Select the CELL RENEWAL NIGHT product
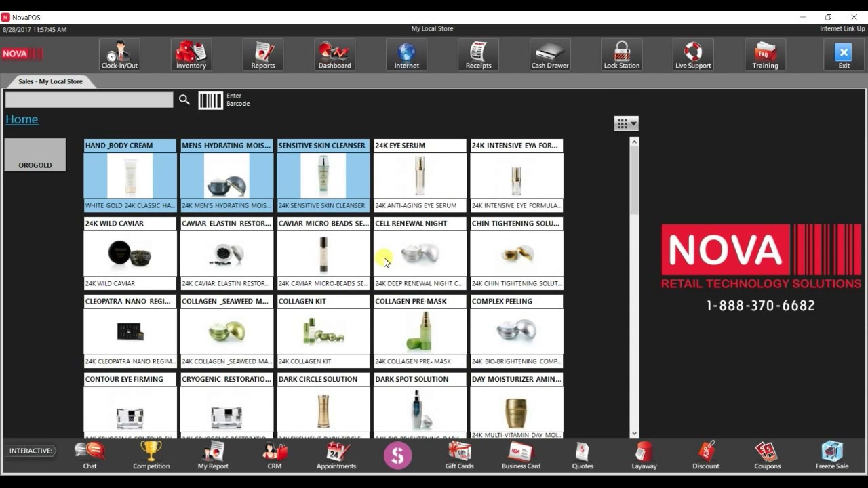Image resolution: width=868 pixels, height=488 pixels. 420,253
